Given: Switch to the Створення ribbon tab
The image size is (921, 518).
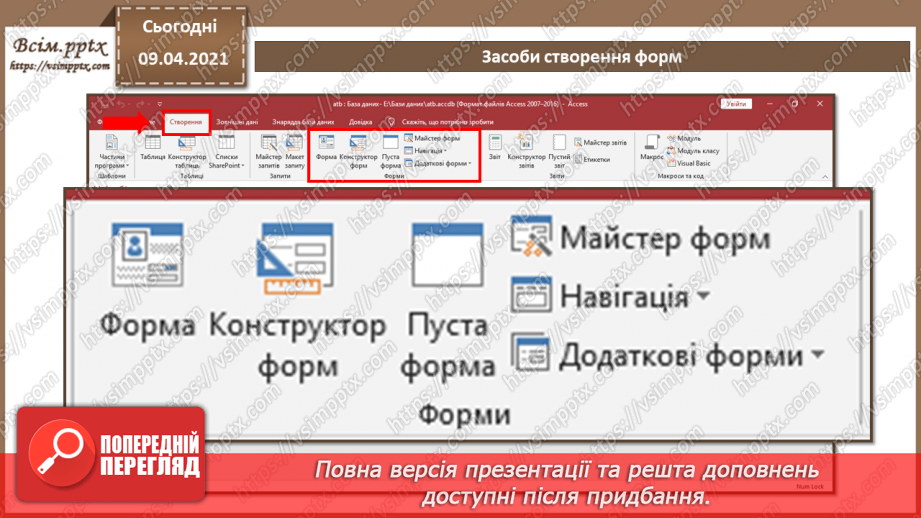Looking at the screenshot, I should click(186, 122).
